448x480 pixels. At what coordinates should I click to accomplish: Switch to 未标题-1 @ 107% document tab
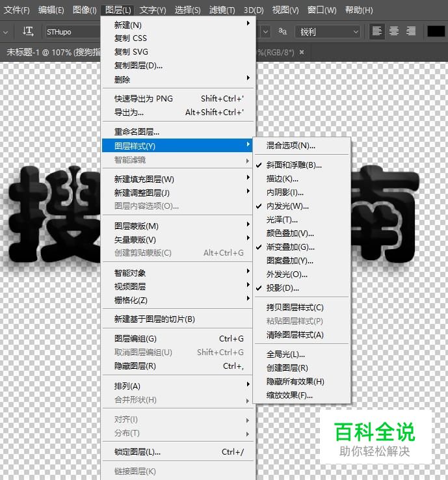[53, 52]
